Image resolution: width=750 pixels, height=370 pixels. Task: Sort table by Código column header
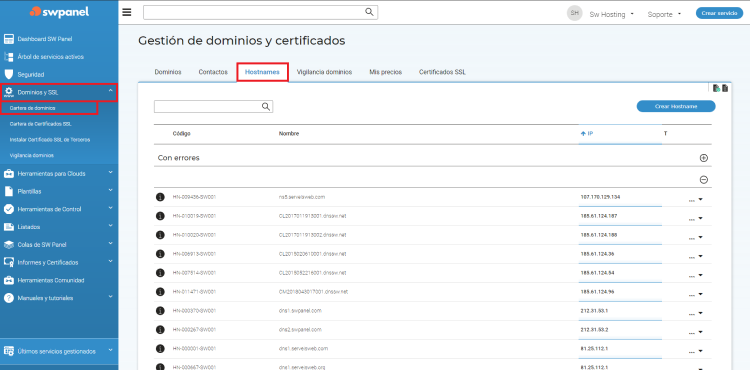[182, 134]
